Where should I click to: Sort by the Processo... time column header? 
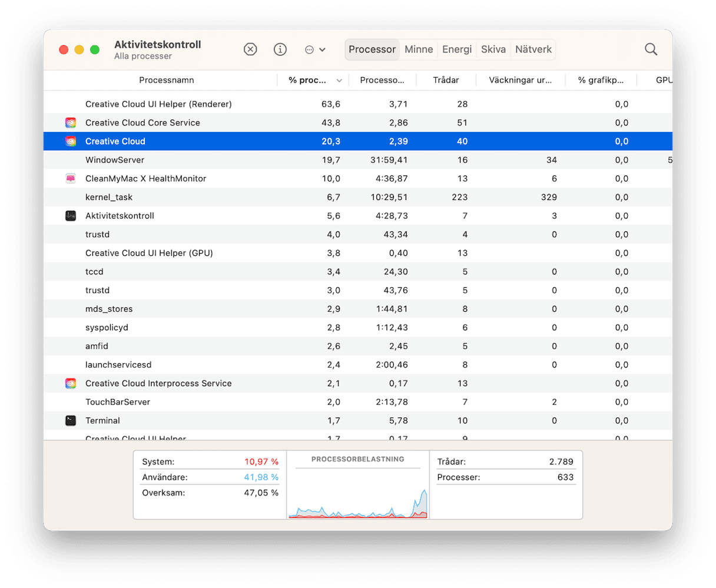pos(382,80)
